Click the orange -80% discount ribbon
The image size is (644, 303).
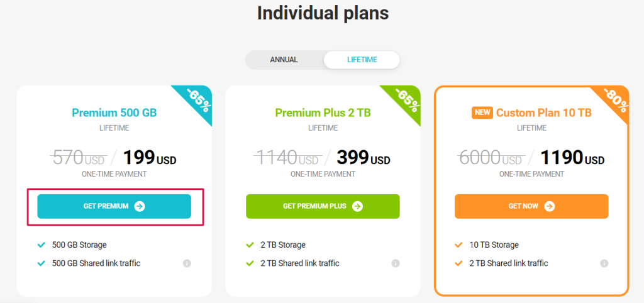click(x=614, y=100)
